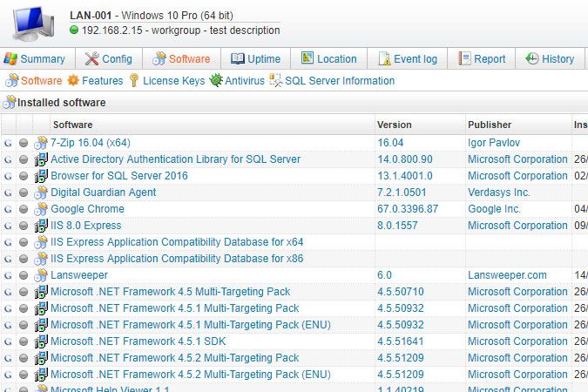Image resolution: width=588 pixels, height=392 pixels.
Task: Sort the table by Publisher column header
Action: tap(490, 125)
